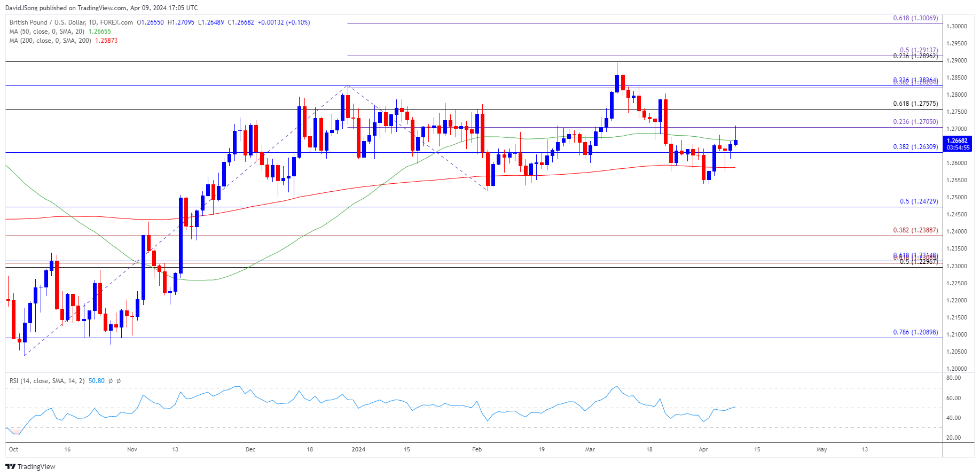Click the British Pound / U.S. Dollar chart title
Viewport: 980px width, 476px height.
pyautogui.click(x=71, y=22)
